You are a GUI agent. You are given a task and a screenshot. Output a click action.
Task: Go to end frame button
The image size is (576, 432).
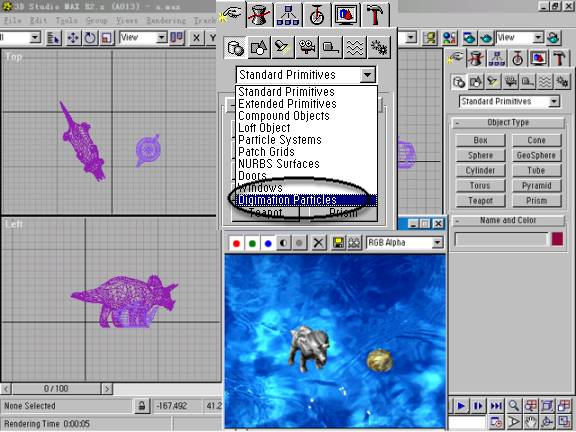tap(496, 406)
